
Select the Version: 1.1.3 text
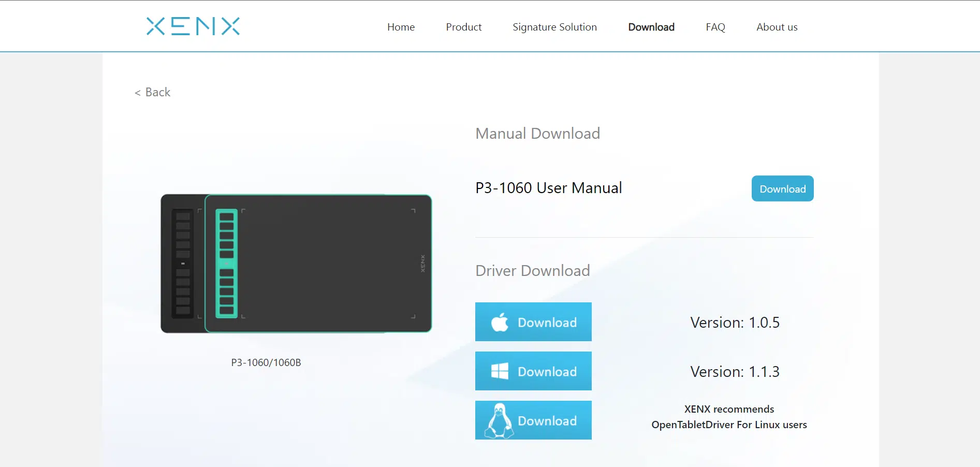point(735,372)
